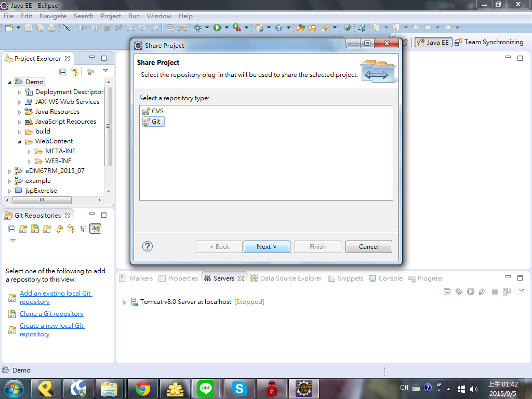Click Clone Git repository toolbar icon

coord(35,229)
